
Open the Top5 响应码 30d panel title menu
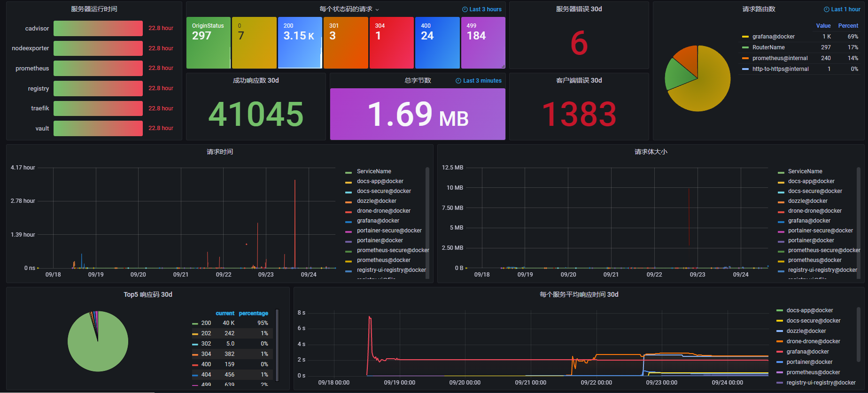[148, 294]
